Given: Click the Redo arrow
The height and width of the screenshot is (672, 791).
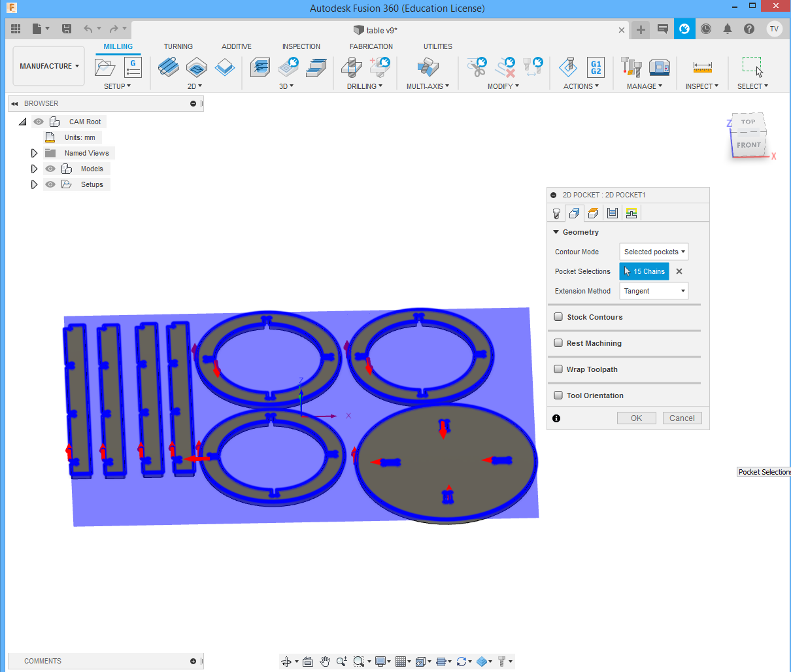Looking at the screenshot, I should point(114,29).
